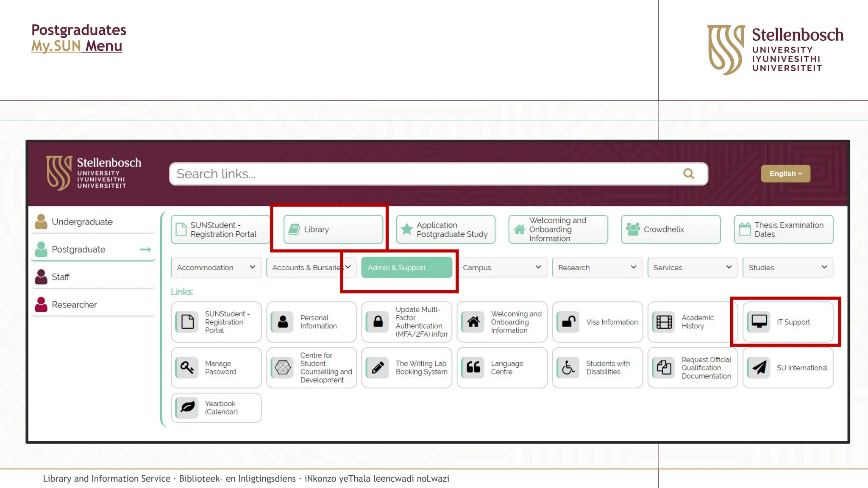Click Yearbook (Calendar) leaf icon
The image size is (868, 488).
tap(187, 408)
